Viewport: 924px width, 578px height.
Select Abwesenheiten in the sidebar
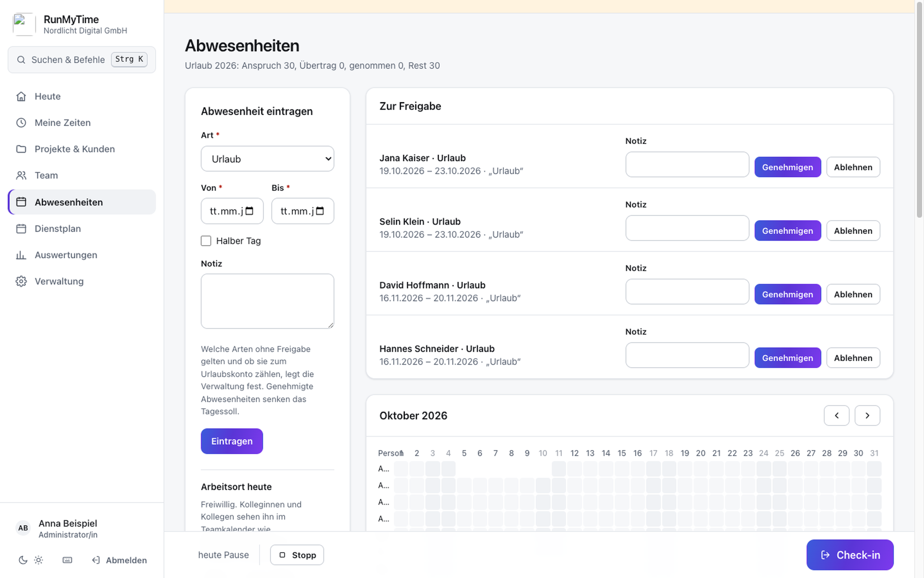[82, 202]
